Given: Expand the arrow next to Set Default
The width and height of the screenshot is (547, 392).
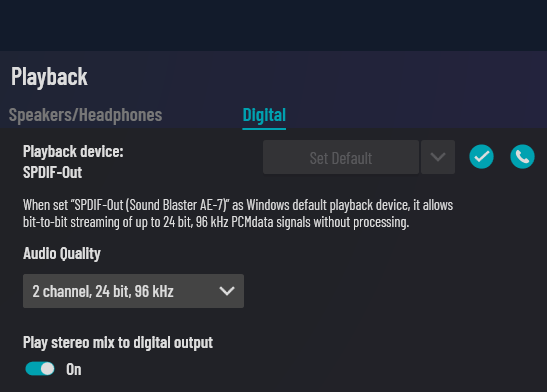Looking at the screenshot, I should pyautogui.click(x=438, y=157).
